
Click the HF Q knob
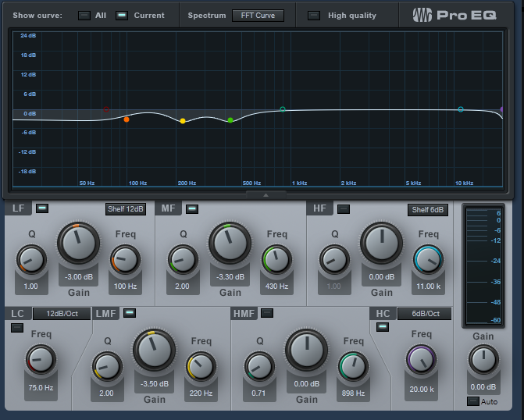pyautogui.click(x=334, y=260)
